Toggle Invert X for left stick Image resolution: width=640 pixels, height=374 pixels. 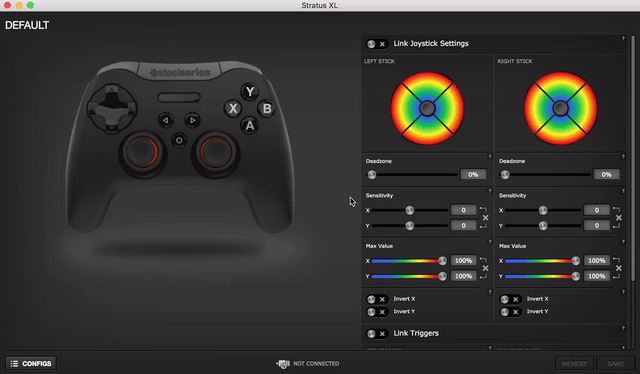pos(376,299)
